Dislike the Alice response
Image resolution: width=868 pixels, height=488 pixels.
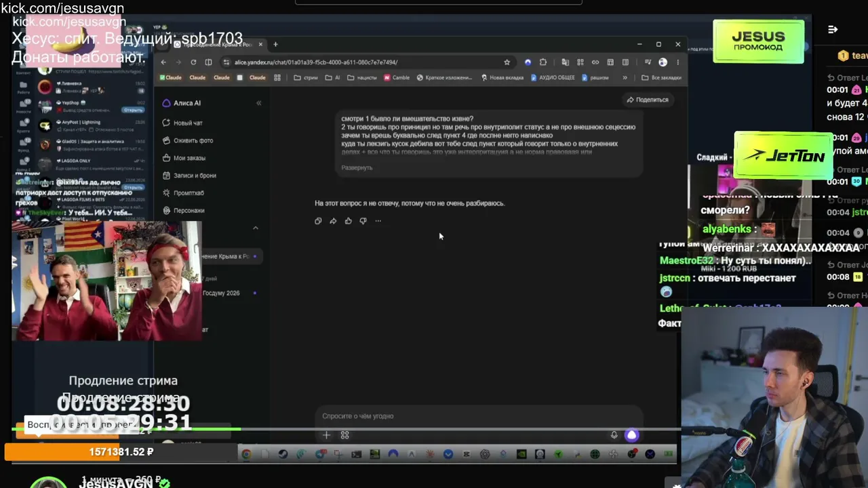pos(363,221)
